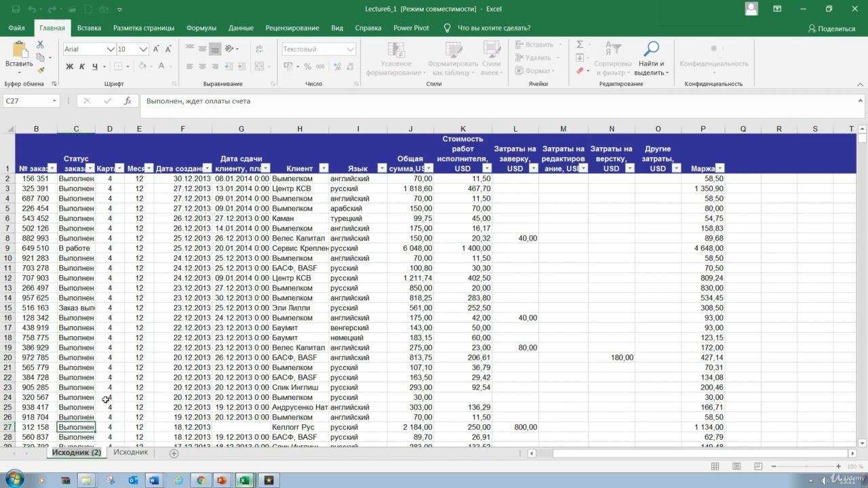Click the Вставить paste button
868x488 pixels.
point(19,54)
